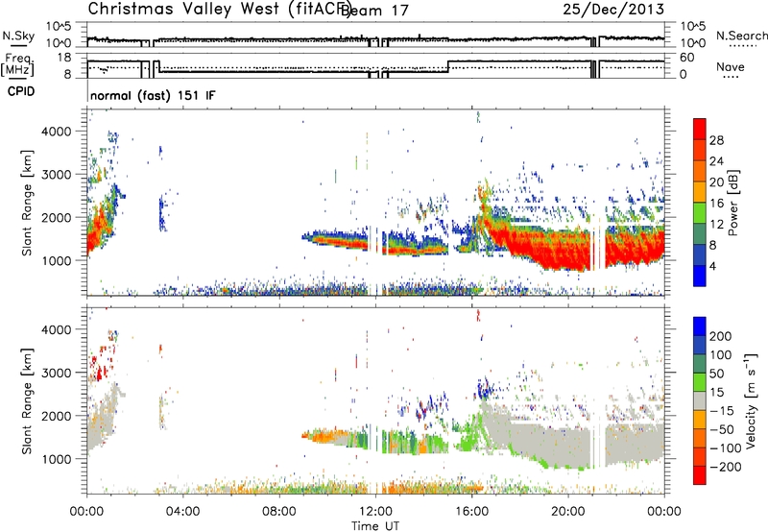Select the "12:00" time tick label

[x=375, y=512]
